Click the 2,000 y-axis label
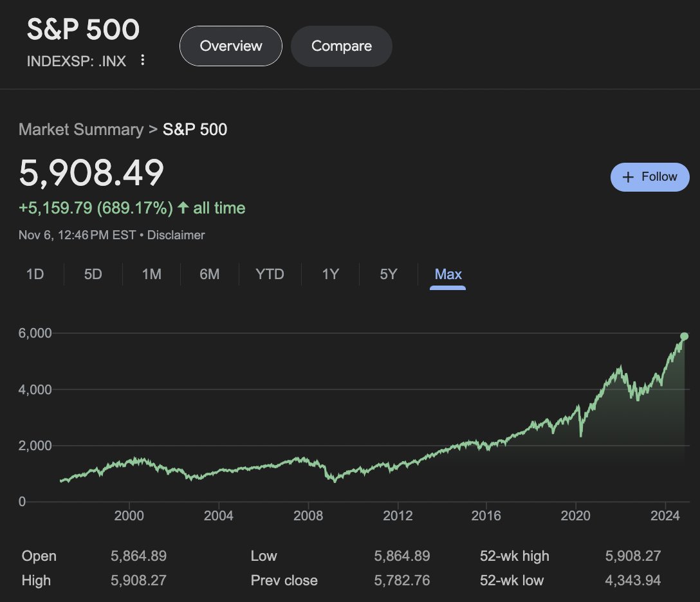 [35, 445]
